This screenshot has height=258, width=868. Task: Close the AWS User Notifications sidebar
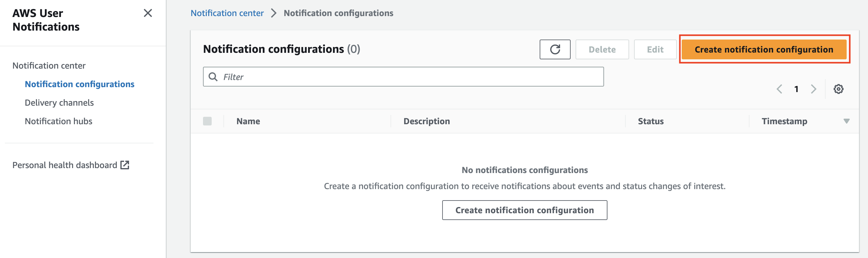pos(148,13)
